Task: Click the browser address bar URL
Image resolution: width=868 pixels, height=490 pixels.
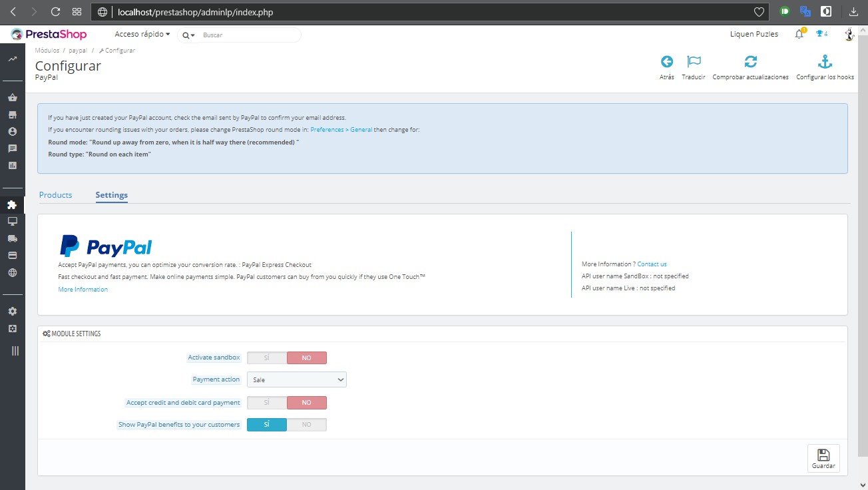Action: tap(195, 12)
